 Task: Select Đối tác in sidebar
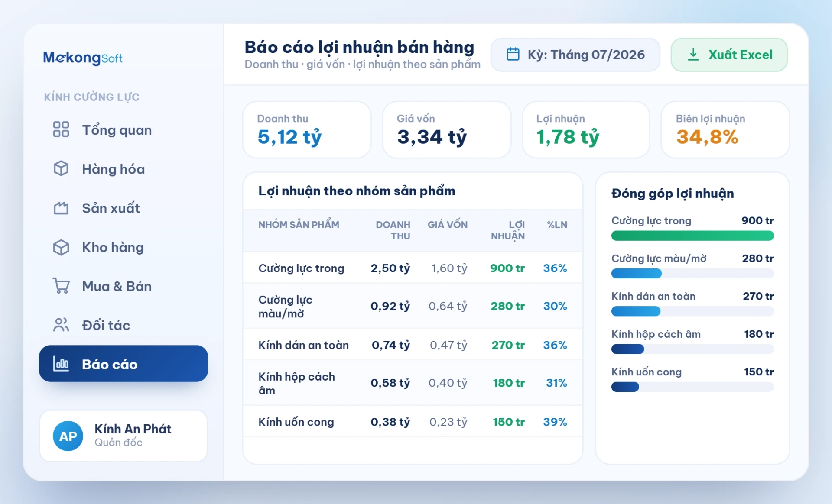(123, 325)
